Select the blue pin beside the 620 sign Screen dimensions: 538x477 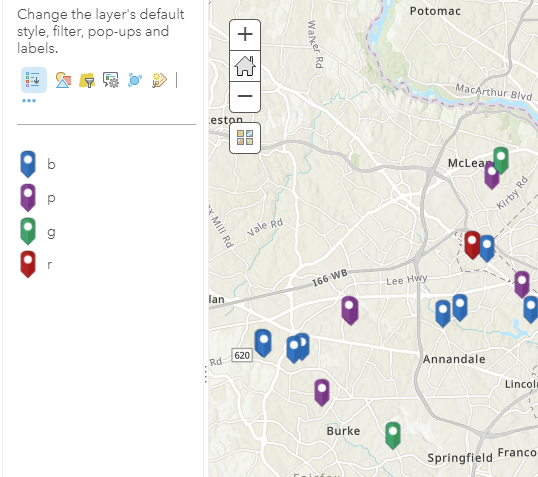[x=263, y=343]
